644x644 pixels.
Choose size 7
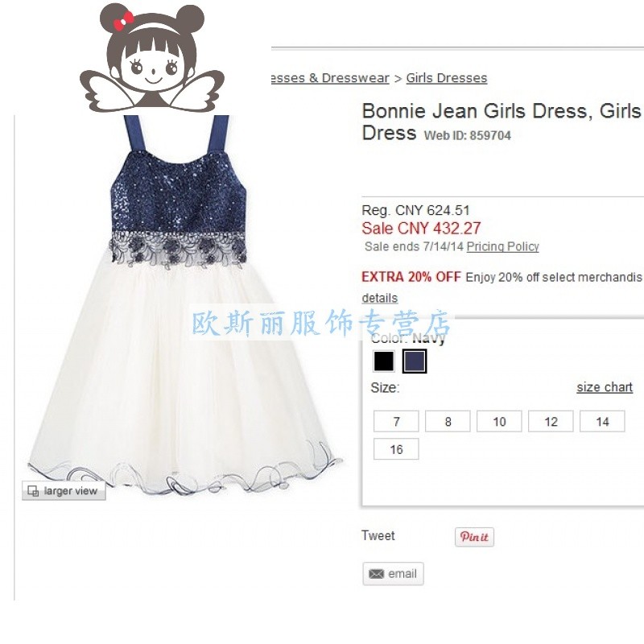(x=396, y=421)
